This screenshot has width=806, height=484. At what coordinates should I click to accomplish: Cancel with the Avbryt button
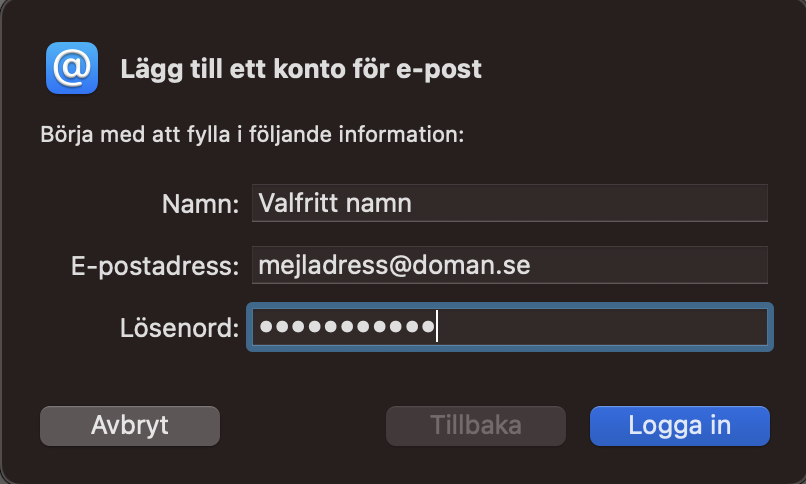click(130, 426)
